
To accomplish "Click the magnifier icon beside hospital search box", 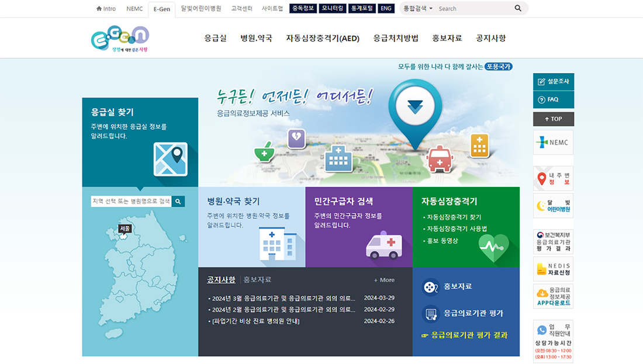I will [x=178, y=201].
